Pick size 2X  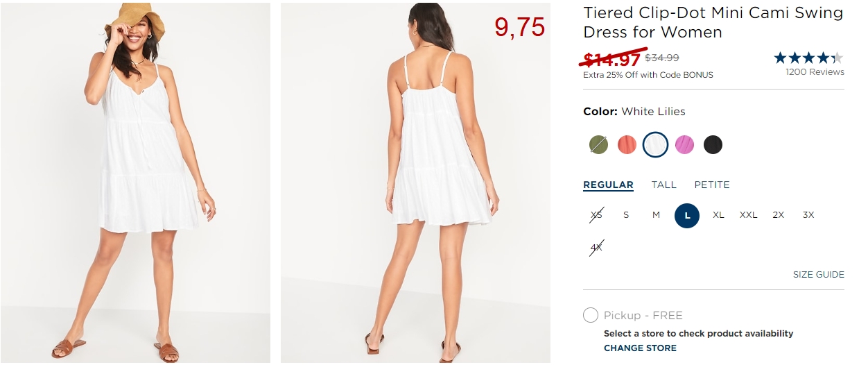[x=779, y=215]
